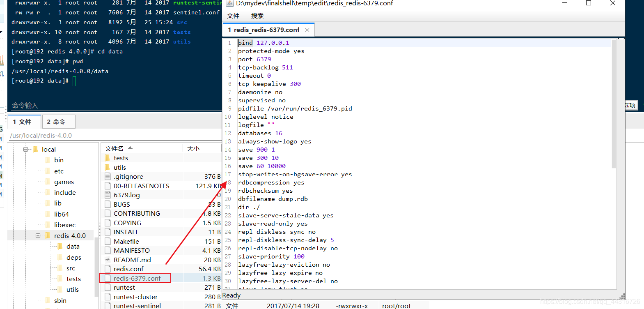Click the CONTRIBUTING file icon

(x=108, y=213)
